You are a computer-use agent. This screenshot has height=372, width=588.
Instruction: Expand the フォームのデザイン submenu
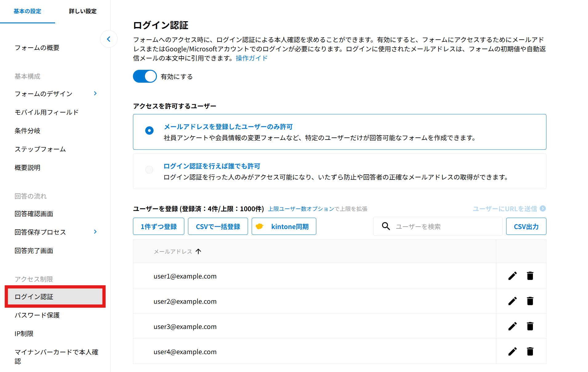pos(95,93)
